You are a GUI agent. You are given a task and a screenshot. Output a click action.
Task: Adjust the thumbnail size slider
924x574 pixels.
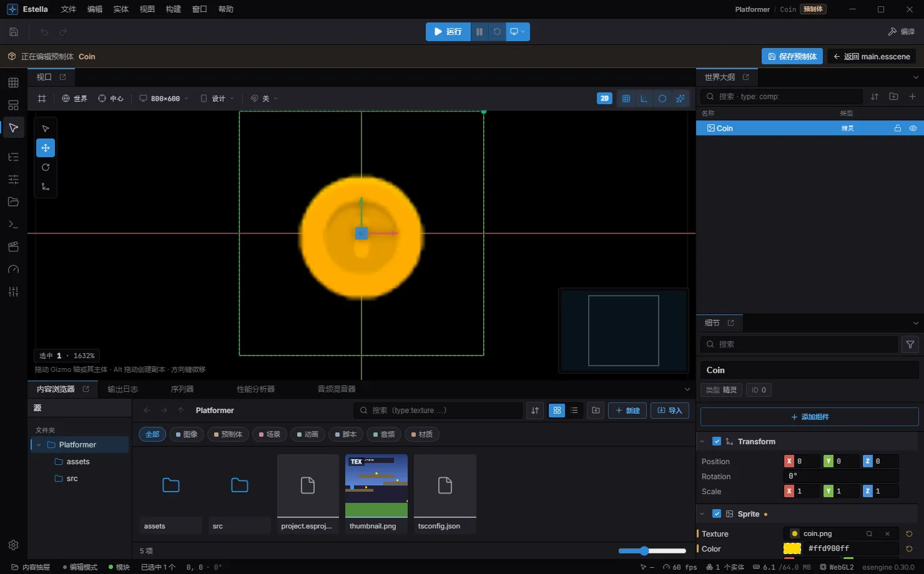click(652, 551)
